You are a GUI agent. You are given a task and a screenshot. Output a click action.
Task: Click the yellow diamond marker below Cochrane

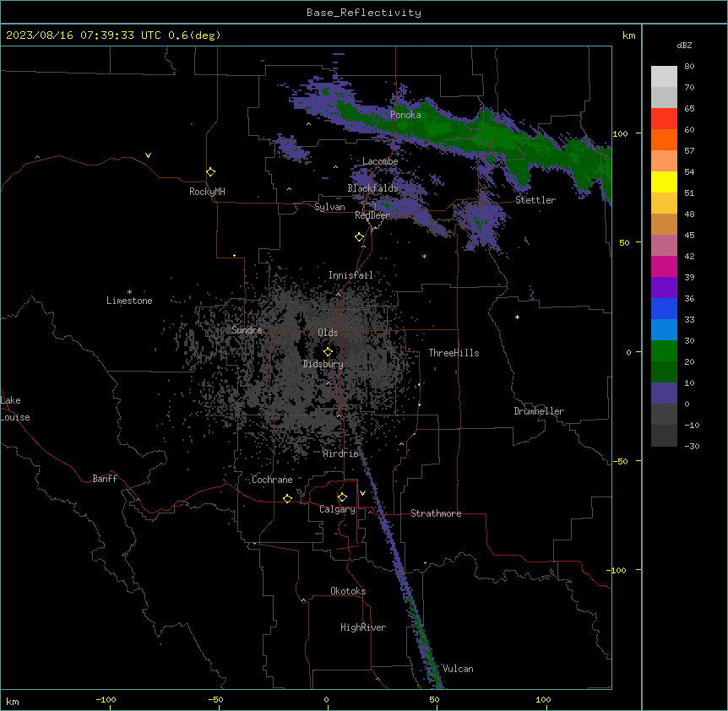(x=288, y=498)
